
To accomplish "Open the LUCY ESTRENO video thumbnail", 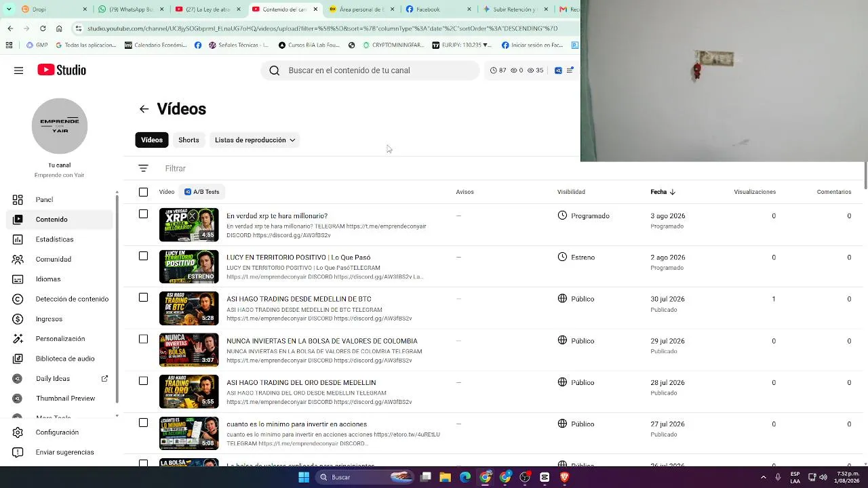I will coord(189,267).
